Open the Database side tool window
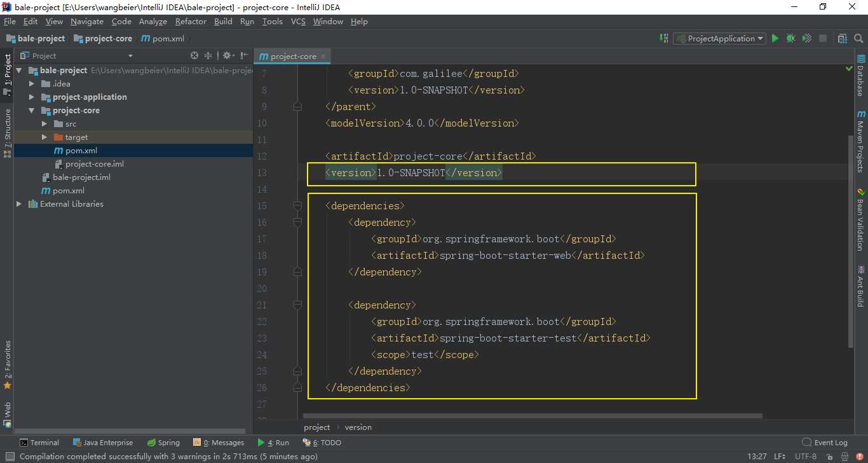 [x=860, y=75]
